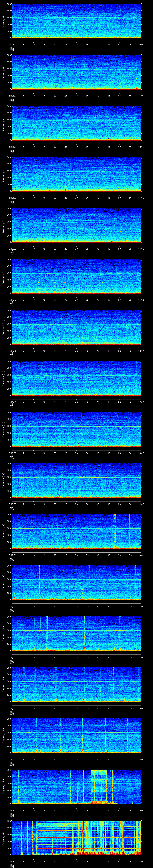Click the 10:00 end-of-axis time label

[x=141, y=44]
